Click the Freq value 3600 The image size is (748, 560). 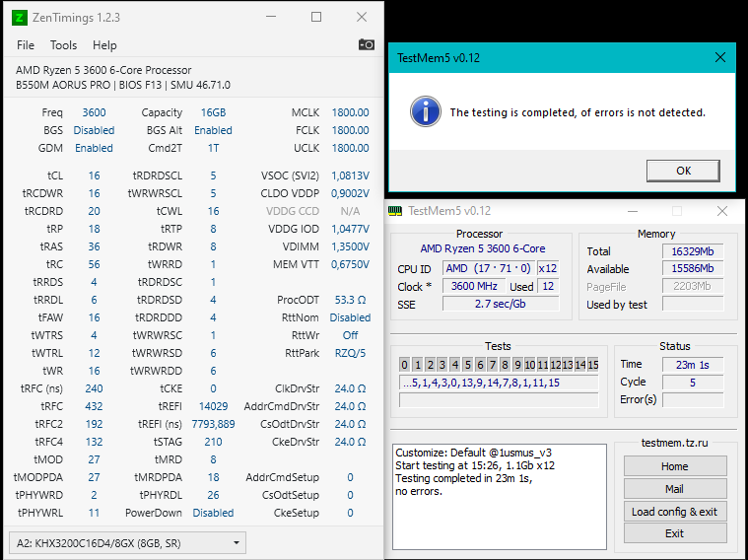coord(94,112)
